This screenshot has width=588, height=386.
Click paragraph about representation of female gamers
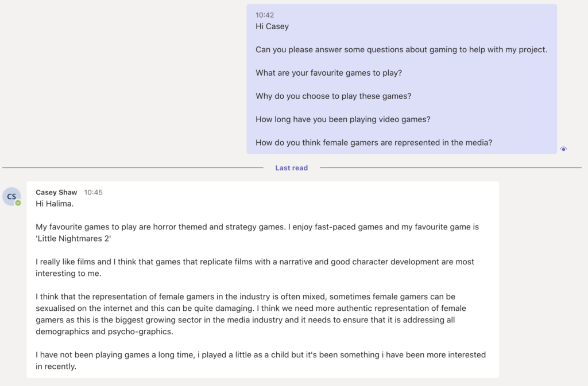(252, 314)
